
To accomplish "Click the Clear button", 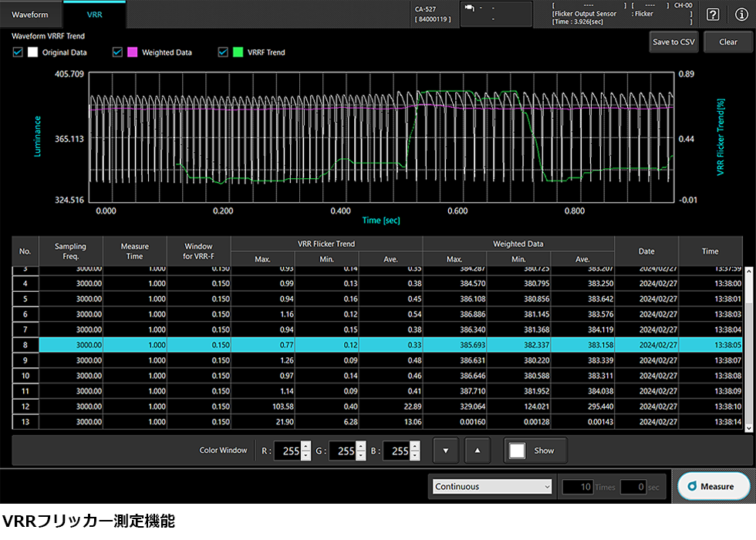I will tap(727, 42).
